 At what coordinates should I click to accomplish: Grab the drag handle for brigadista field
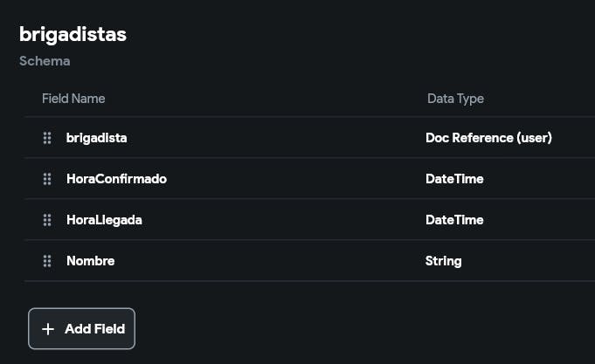point(47,138)
